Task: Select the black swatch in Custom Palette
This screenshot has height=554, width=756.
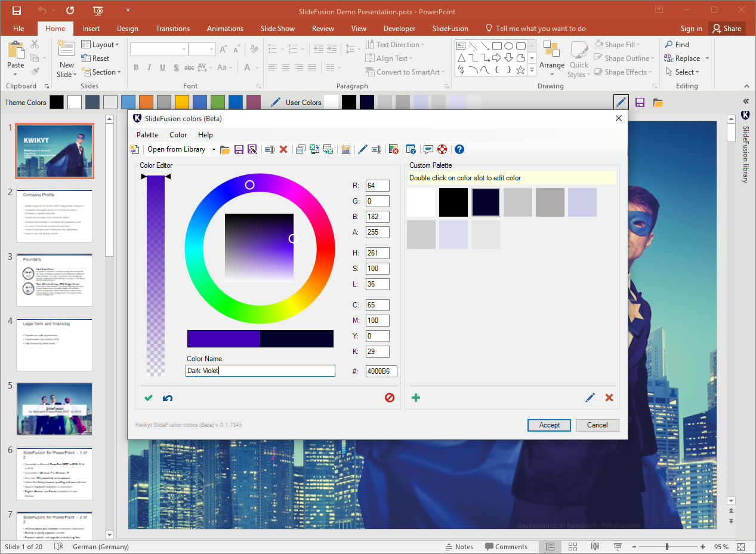Action: click(x=453, y=202)
